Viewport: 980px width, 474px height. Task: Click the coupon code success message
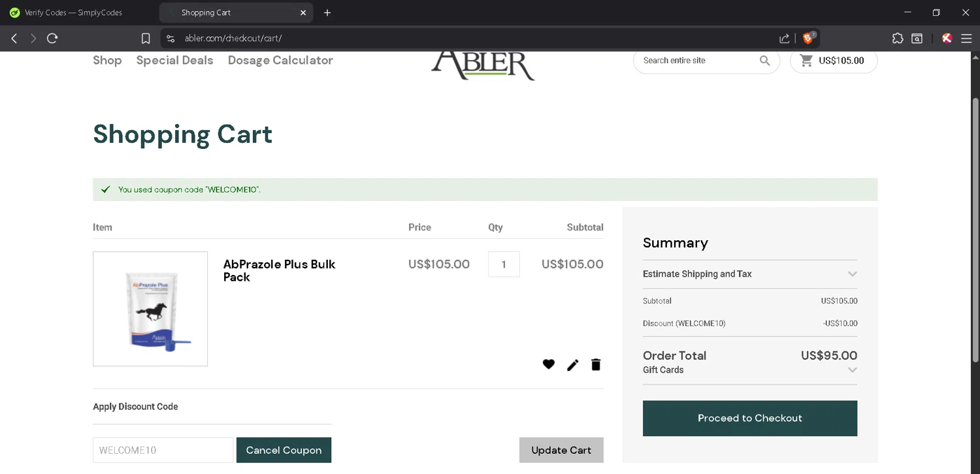[485, 190]
